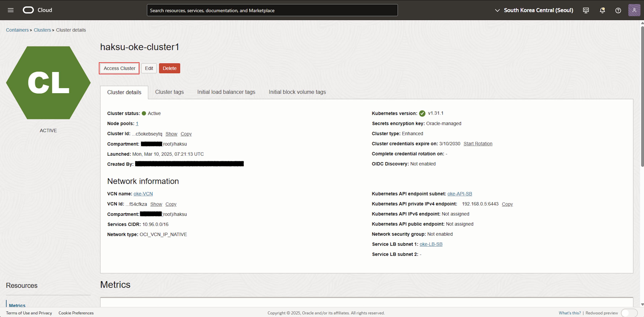The height and width of the screenshot is (317, 644).
Task: Toggle the Redwood preview switch
Action: (x=629, y=313)
